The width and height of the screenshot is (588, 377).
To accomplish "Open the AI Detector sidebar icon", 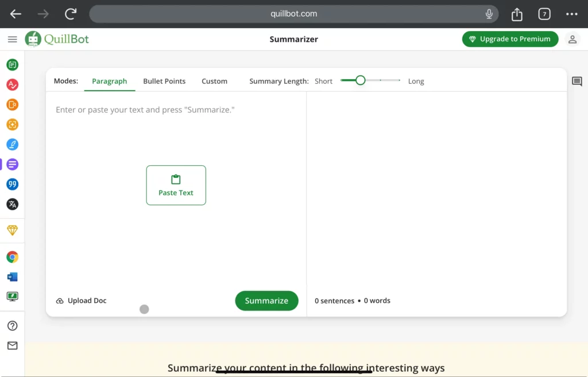I will tap(13, 125).
